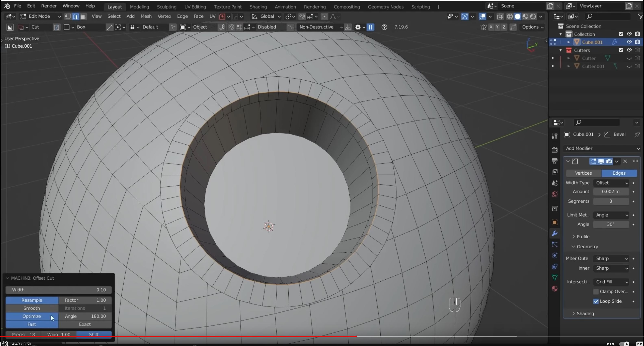Click the question mark help icon
The image size is (644, 346).
click(384, 27)
